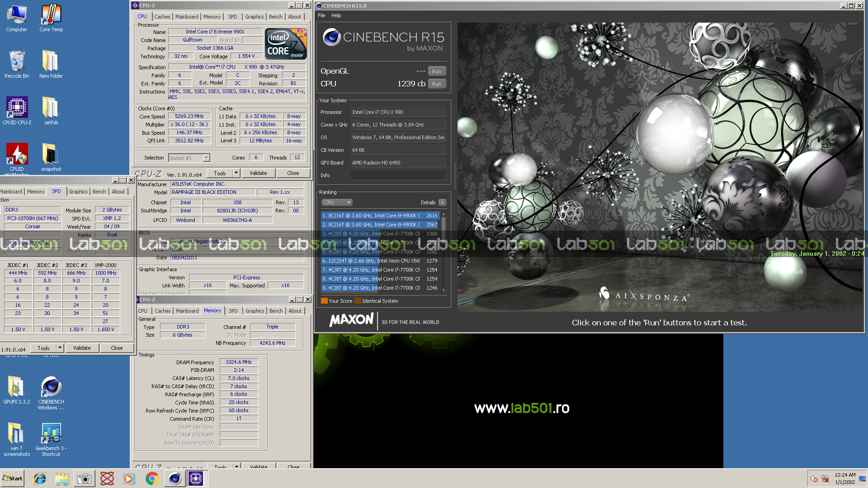
Task: Open the snapshot folder icon
Action: (x=51, y=158)
